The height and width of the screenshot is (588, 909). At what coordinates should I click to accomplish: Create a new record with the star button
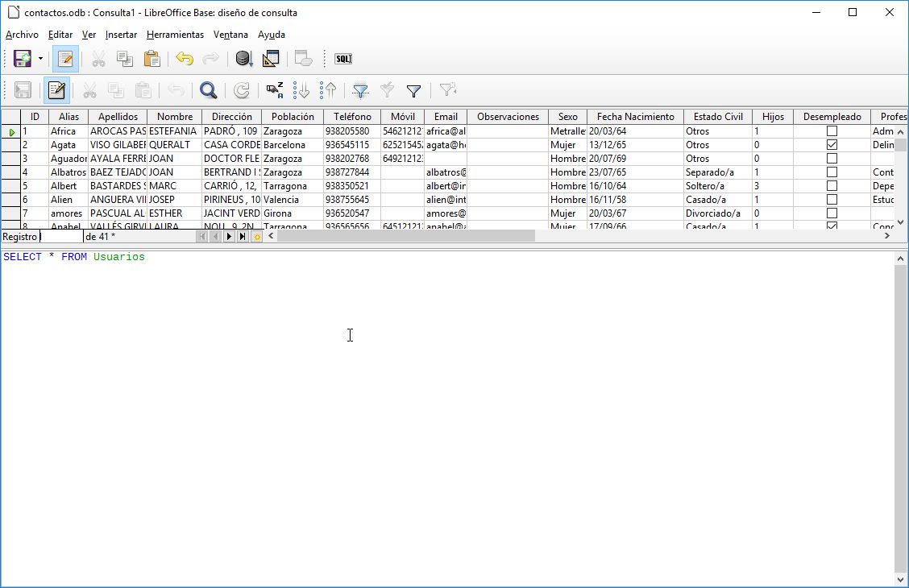click(257, 236)
